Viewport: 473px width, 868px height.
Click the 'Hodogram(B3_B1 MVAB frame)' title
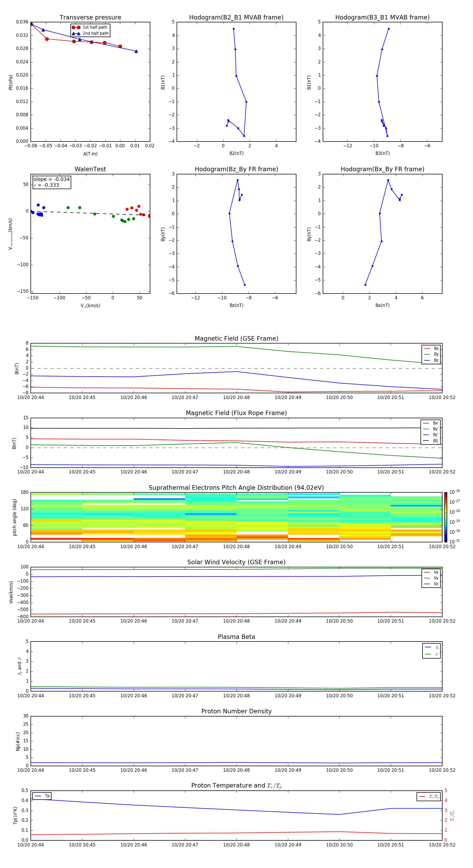382,18
